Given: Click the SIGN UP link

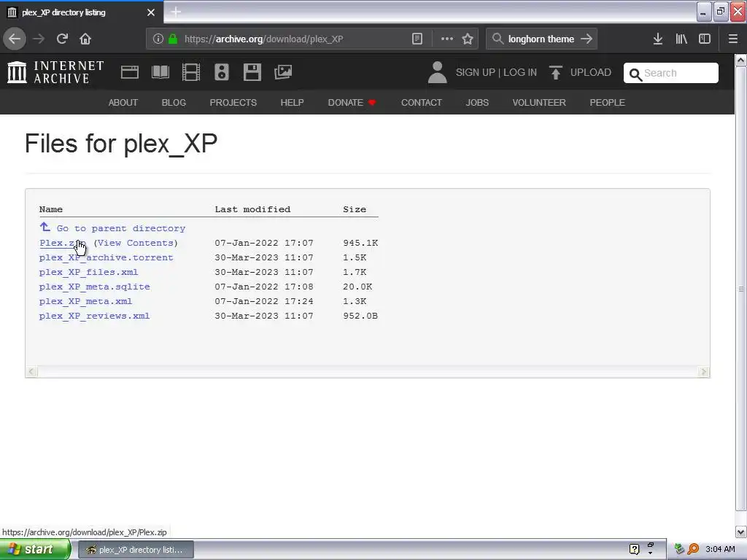Looking at the screenshot, I should (476, 72).
